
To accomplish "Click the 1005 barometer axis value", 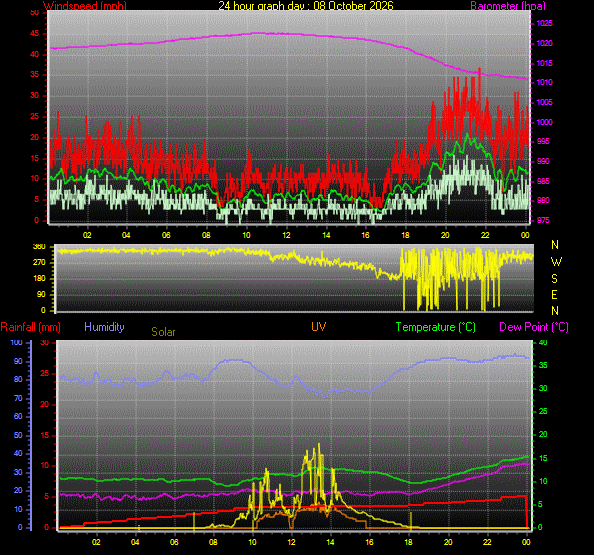I will point(544,102).
